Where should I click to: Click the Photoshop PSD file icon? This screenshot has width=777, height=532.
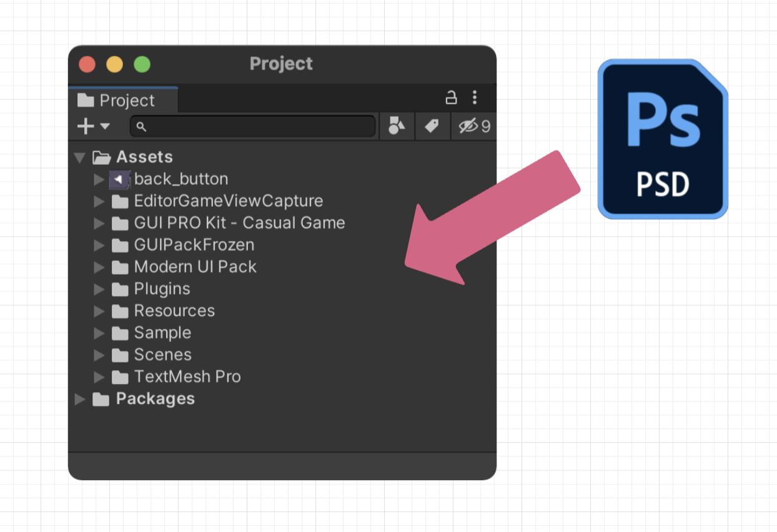point(663,139)
